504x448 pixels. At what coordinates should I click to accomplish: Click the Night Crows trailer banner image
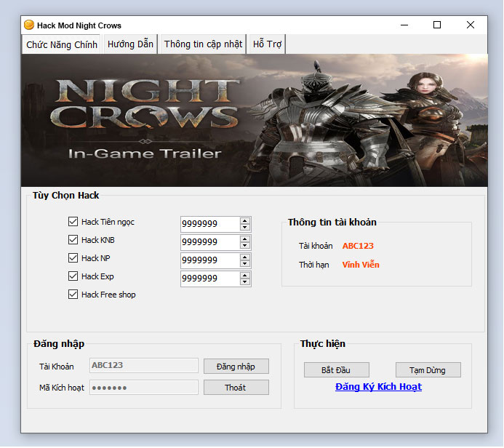pos(255,120)
